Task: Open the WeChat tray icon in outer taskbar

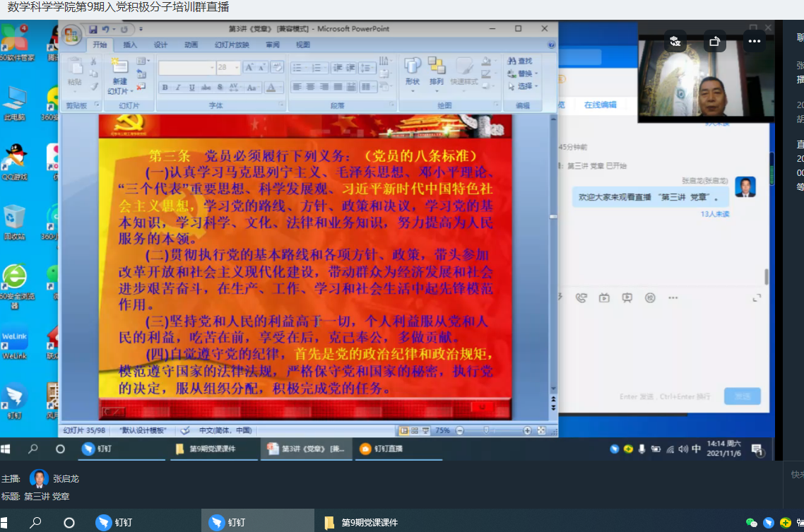Action: tap(751, 522)
